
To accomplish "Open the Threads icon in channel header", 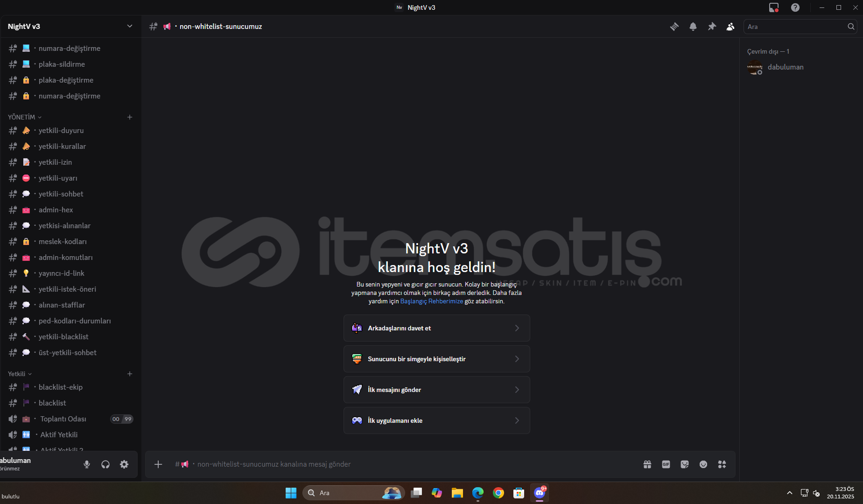I will click(674, 27).
